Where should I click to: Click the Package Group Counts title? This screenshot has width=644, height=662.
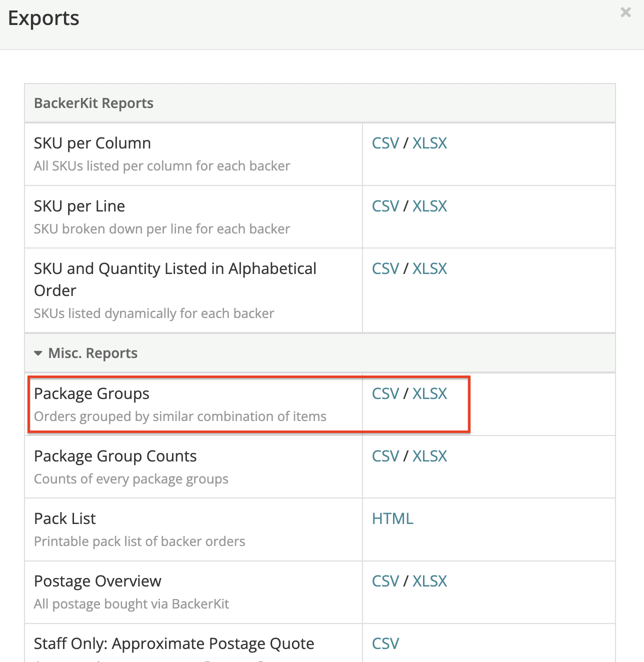click(115, 456)
